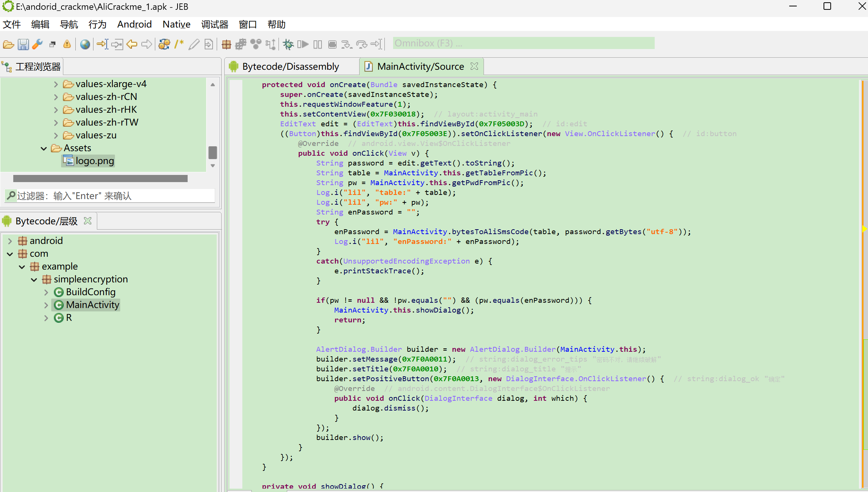Open the Android menu
This screenshot has height=492, width=868.
pos(135,25)
